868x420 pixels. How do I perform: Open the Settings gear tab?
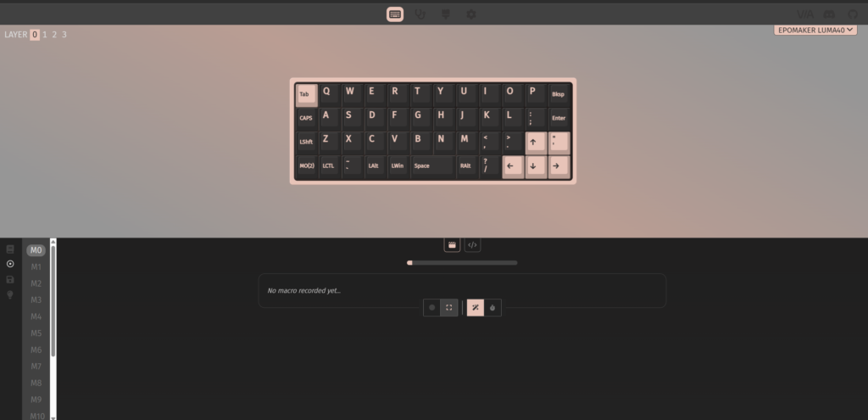click(471, 14)
